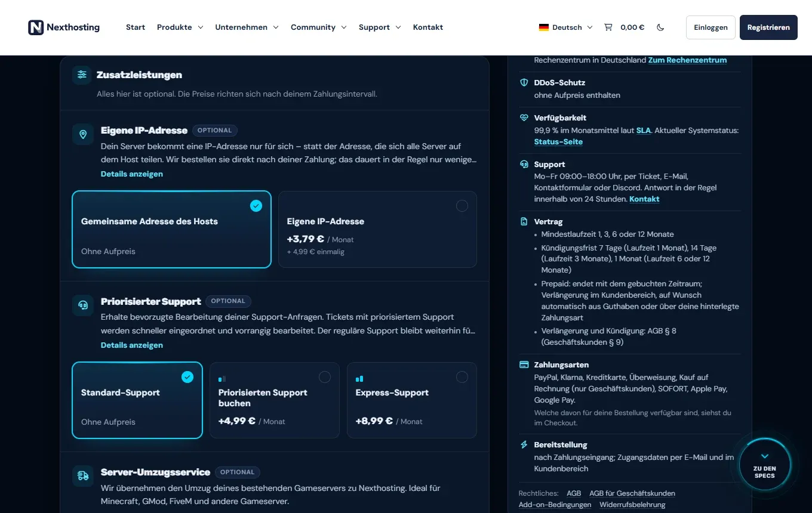The width and height of the screenshot is (812, 513).
Task: Open the Community dropdown
Action: (318, 27)
